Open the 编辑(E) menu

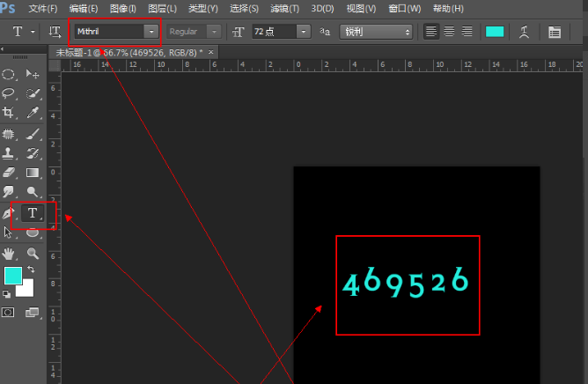(x=84, y=8)
